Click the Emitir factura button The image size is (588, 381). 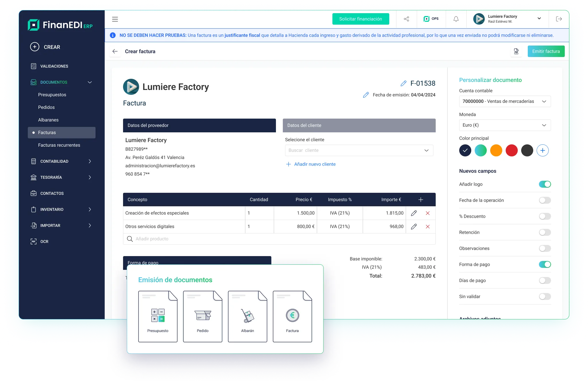click(546, 51)
